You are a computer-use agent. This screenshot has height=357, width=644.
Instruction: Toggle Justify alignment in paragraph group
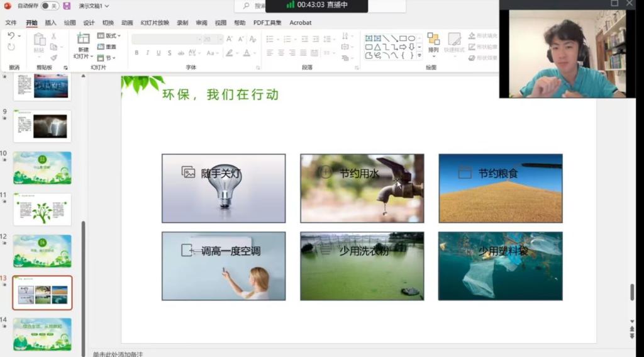303,53
